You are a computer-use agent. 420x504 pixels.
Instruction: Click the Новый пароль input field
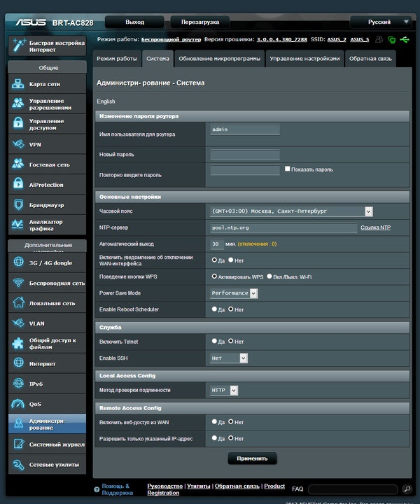[x=245, y=155]
